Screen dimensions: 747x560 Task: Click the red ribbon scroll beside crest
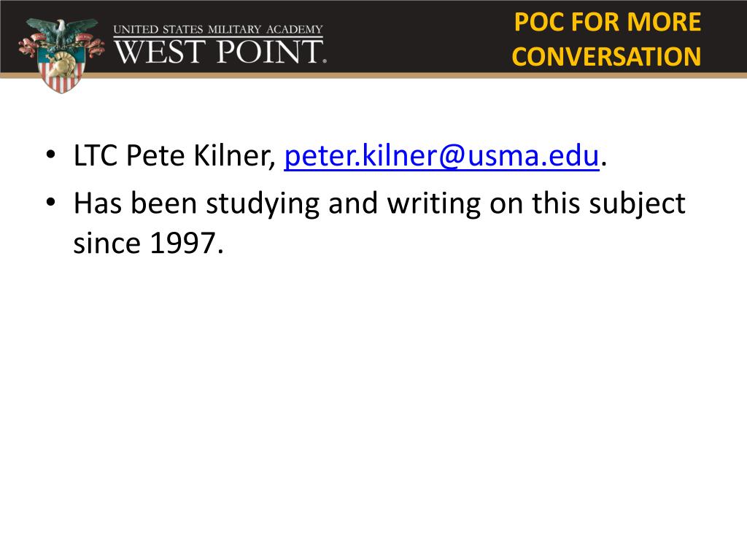pos(27,47)
